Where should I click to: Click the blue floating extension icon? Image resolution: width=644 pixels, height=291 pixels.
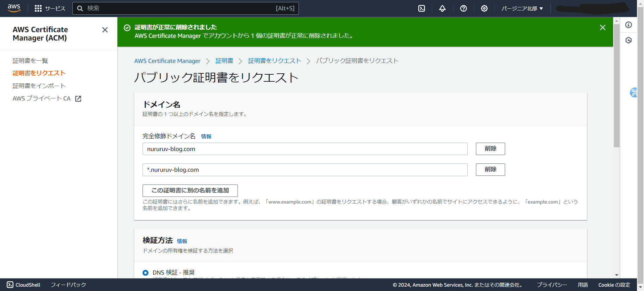click(x=634, y=92)
